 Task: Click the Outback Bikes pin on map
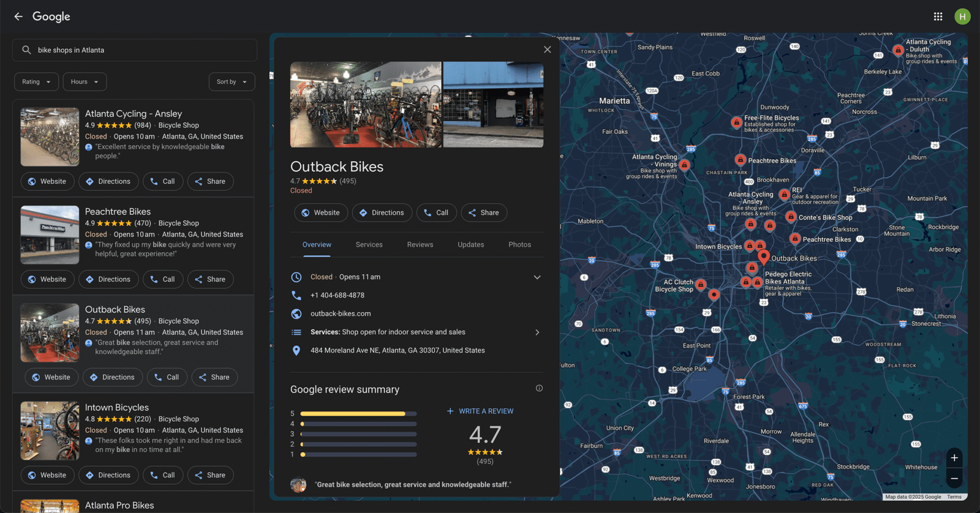click(x=763, y=257)
